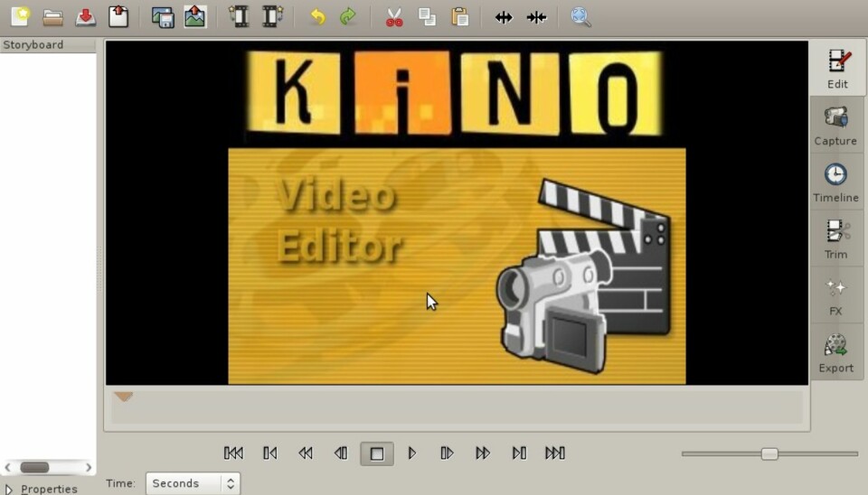Open the Capture mode tab
This screenshot has height=495, width=868.
pyautogui.click(x=835, y=126)
